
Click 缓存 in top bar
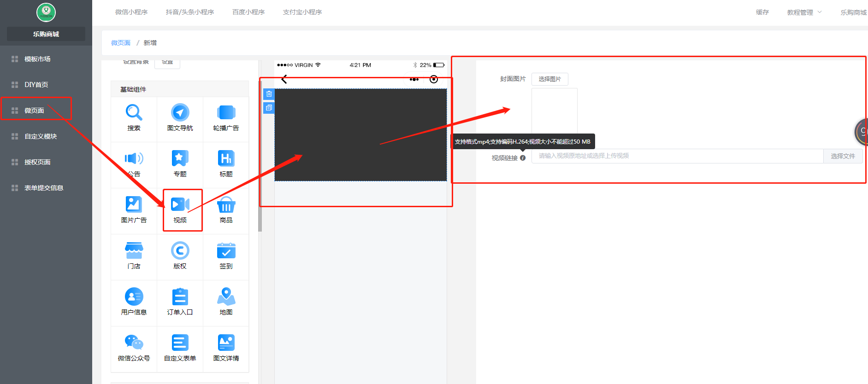762,12
